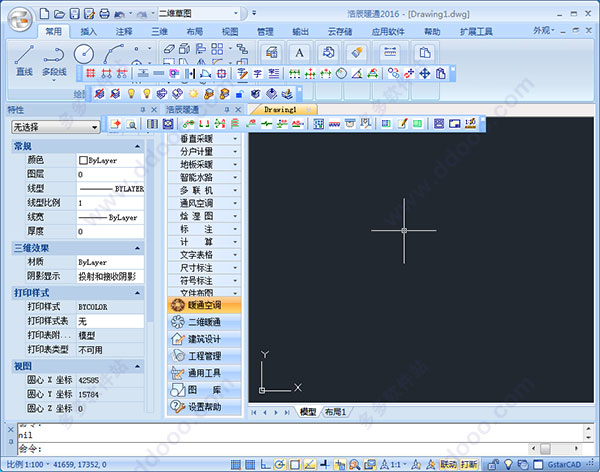
Task: Select the 直线 line tool
Action: click(24, 60)
